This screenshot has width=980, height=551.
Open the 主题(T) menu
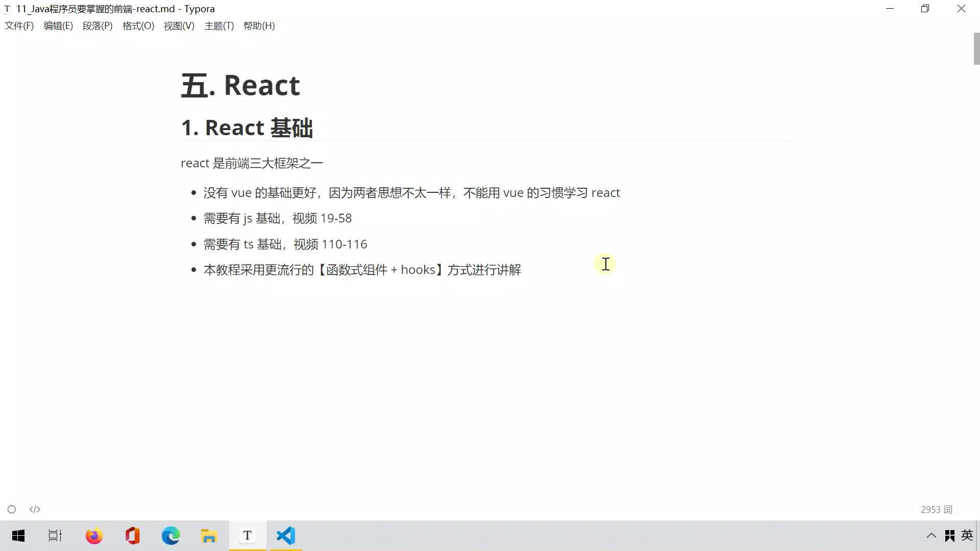219,26
